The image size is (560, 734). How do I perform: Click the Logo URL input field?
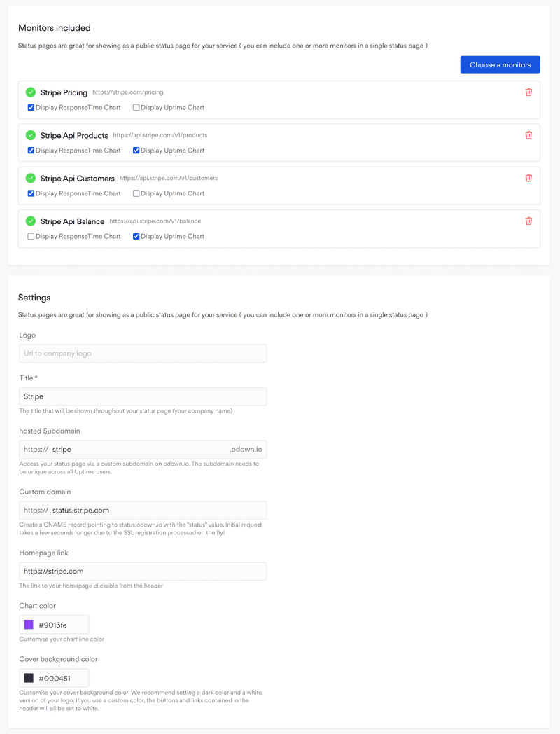pyautogui.click(x=143, y=353)
